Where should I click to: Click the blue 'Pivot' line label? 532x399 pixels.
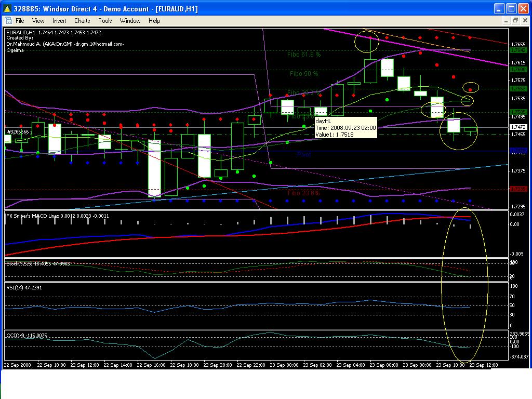point(304,154)
